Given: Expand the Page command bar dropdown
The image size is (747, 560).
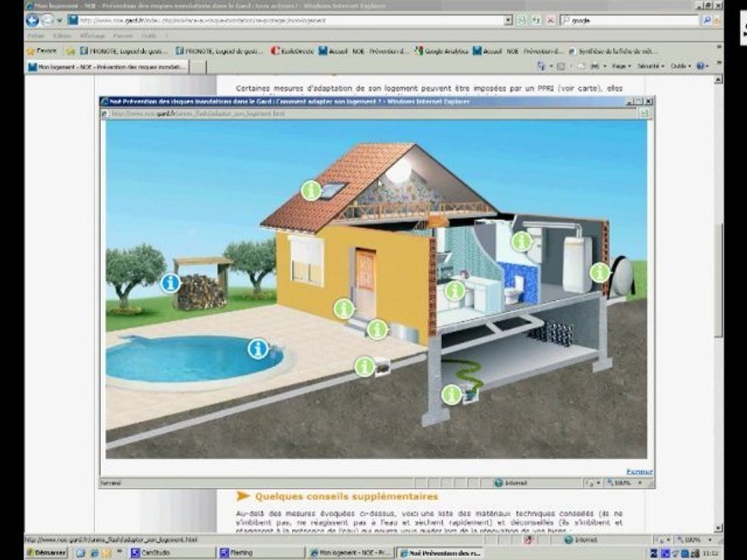Looking at the screenshot, I should [x=621, y=66].
